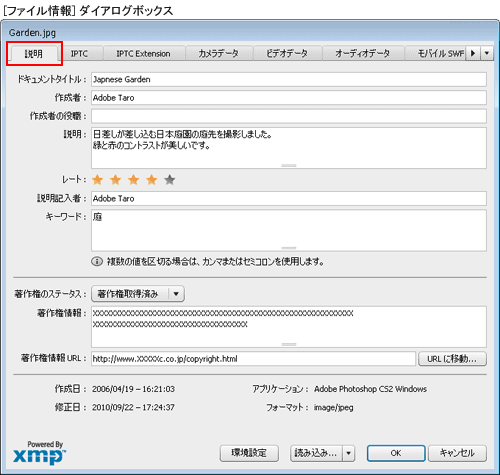
Task: Open the dropdown arrow beside 読み込み
Action: (x=348, y=453)
